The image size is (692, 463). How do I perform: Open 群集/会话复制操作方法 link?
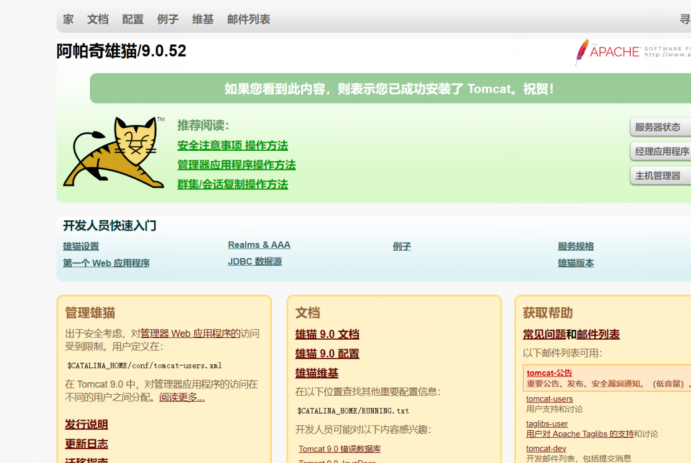click(x=233, y=184)
